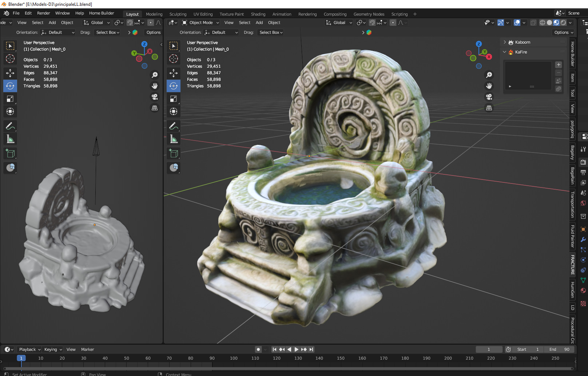Open the Texture properties checker icon
588x376 pixels.
click(x=583, y=303)
